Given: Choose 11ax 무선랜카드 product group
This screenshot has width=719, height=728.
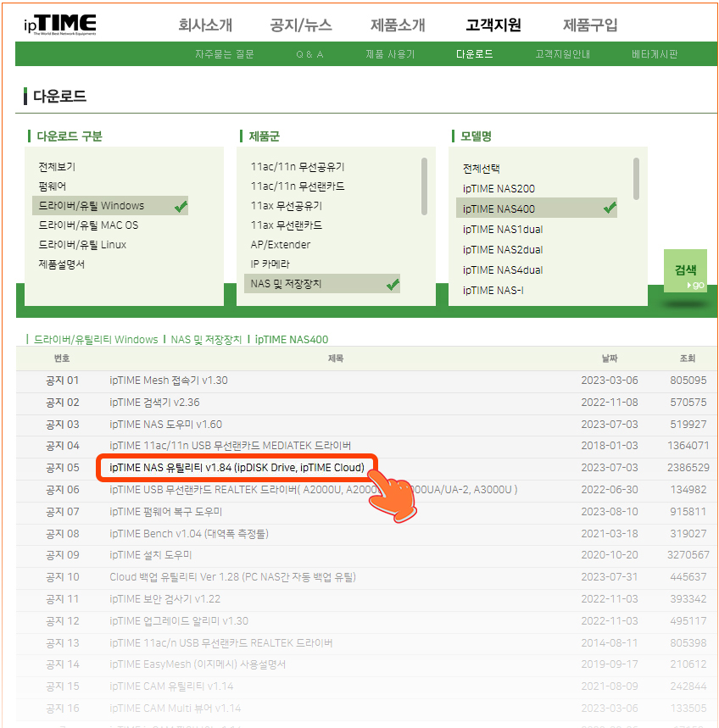Looking at the screenshot, I should tap(286, 225).
